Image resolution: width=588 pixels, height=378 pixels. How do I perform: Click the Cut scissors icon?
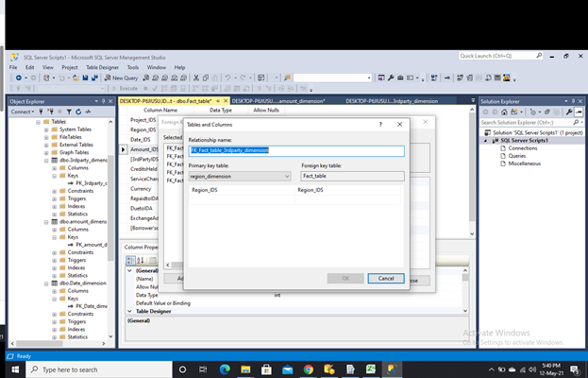point(195,77)
